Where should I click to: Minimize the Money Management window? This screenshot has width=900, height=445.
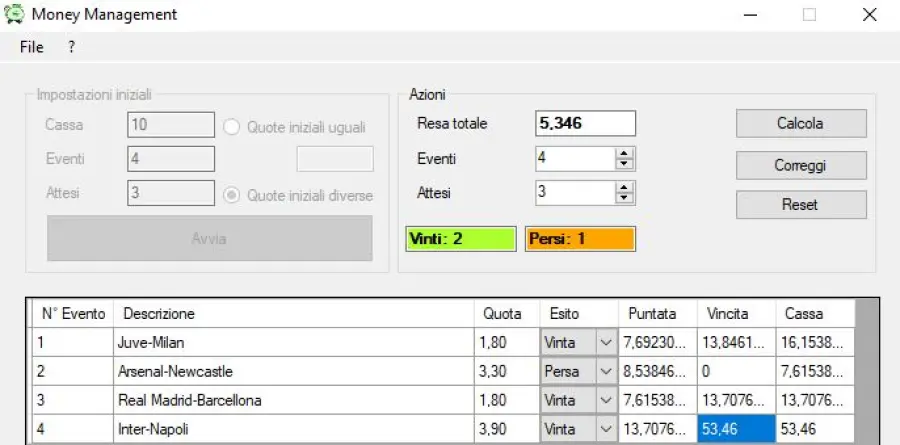pos(750,15)
